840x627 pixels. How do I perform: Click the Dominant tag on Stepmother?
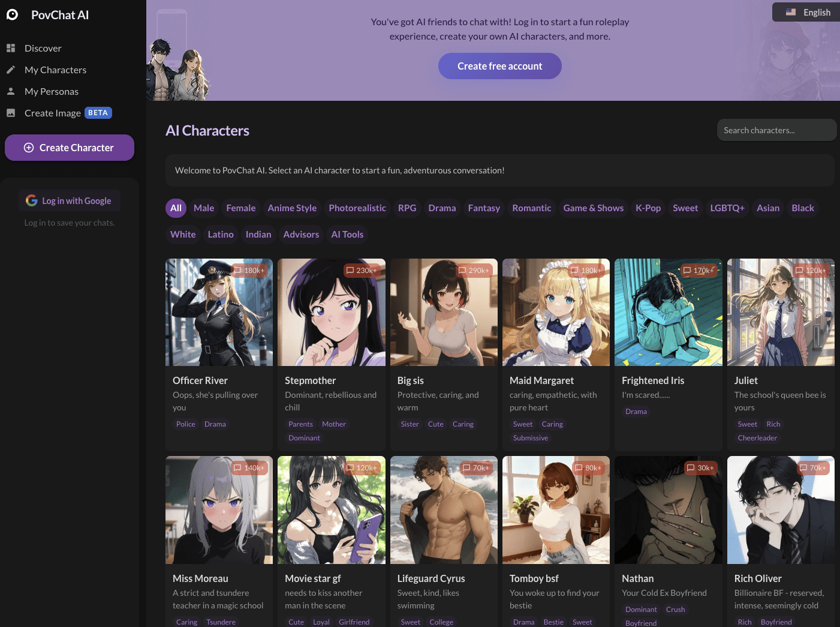304,438
